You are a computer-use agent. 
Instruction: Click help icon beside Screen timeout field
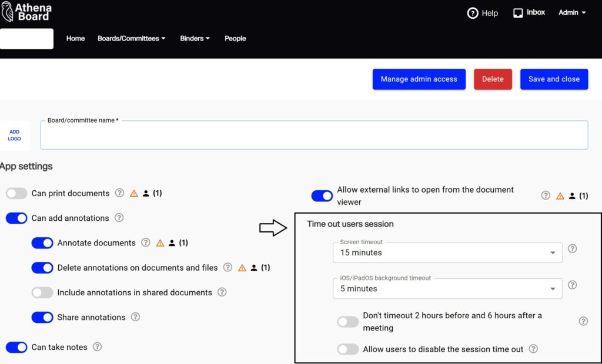click(x=572, y=248)
